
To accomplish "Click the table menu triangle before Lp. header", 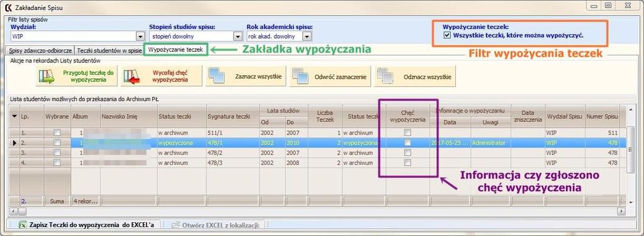I will (x=14, y=116).
